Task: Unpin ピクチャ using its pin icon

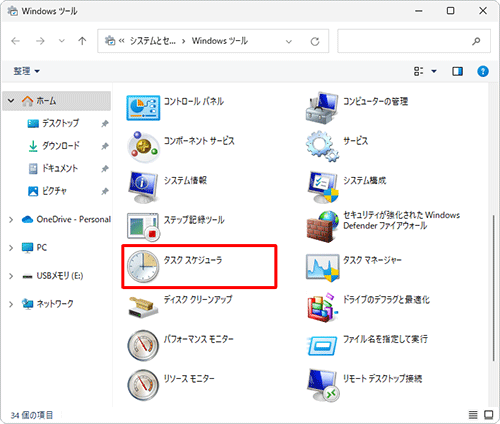Action: tap(105, 191)
